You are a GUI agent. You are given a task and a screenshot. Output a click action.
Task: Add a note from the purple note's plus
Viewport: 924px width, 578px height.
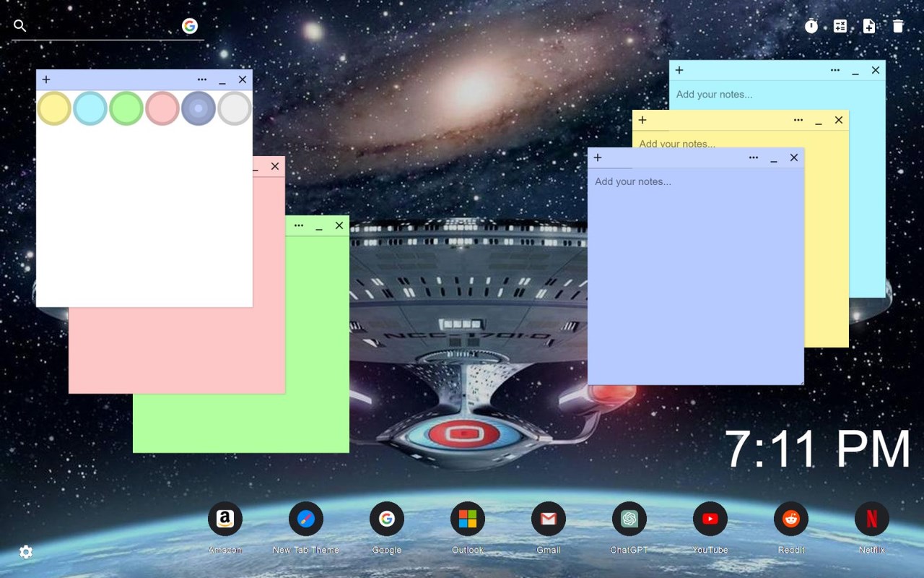point(598,158)
